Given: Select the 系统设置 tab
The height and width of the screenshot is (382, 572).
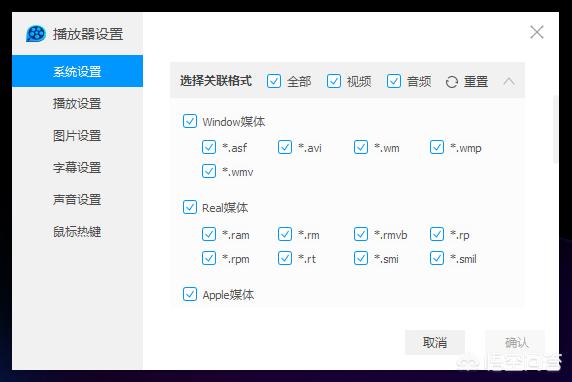Looking at the screenshot, I should click(x=77, y=71).
